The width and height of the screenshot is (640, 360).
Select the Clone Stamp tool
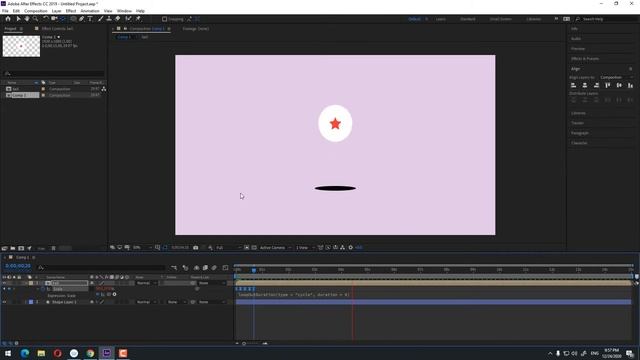coord(109,19)
